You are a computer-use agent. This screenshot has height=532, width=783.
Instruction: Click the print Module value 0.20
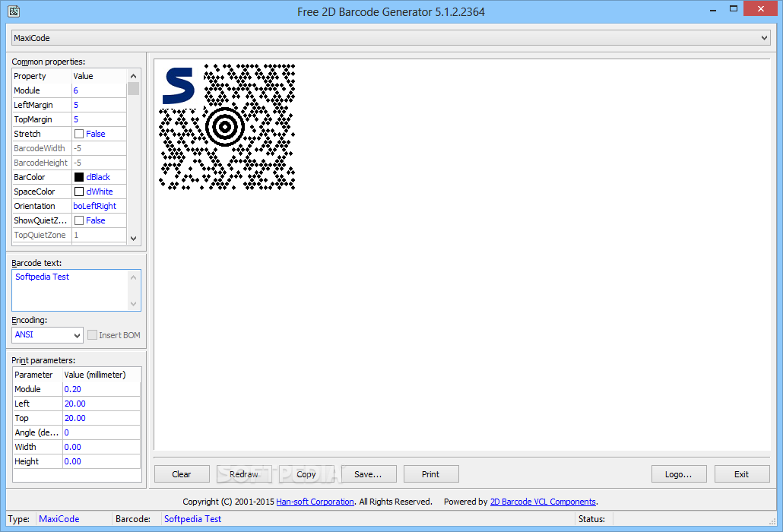tap(101, 389)
